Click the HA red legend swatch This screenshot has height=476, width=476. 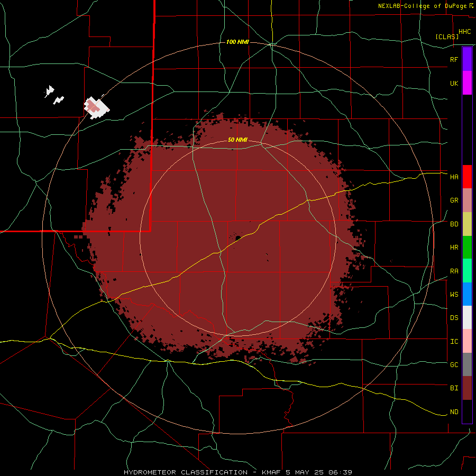tap(467, 177)
